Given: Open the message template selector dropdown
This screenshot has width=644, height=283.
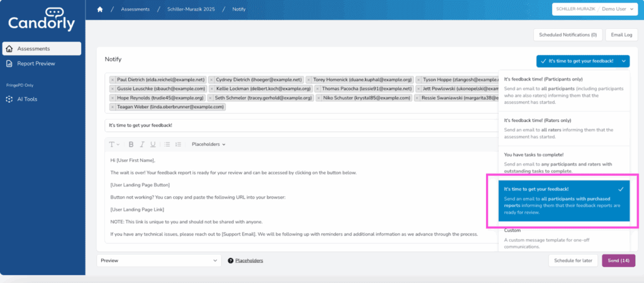Looking at the screenshot, I should [x=582, y=61].
